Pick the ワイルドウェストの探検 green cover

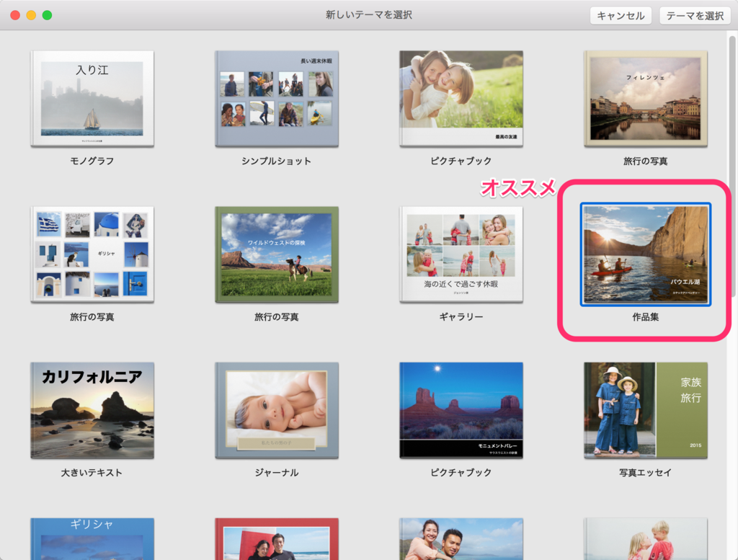click(277, 254)
